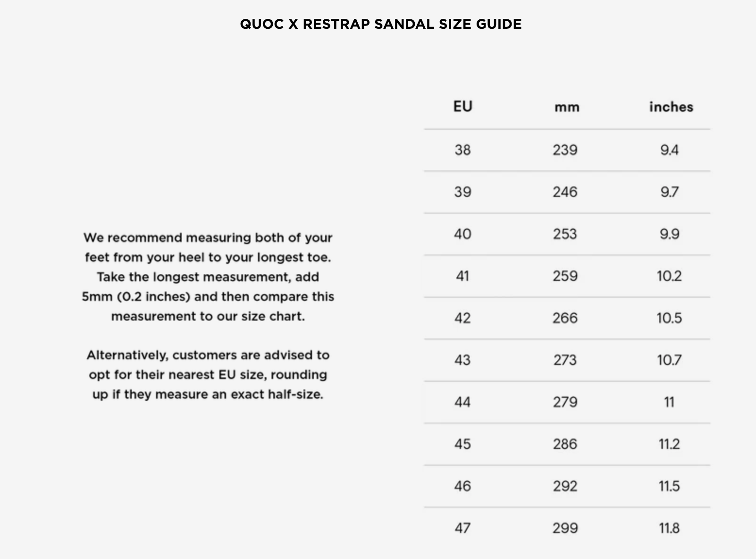Click the 246 mm value
Screen dimensions: 756x559
coord(565,192)
